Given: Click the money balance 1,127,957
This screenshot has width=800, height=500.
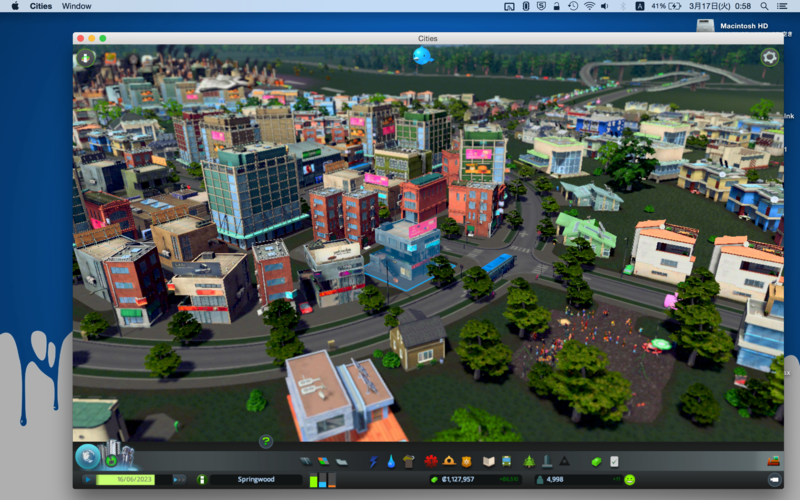Looking at the screenshot, I should (458, 480).
